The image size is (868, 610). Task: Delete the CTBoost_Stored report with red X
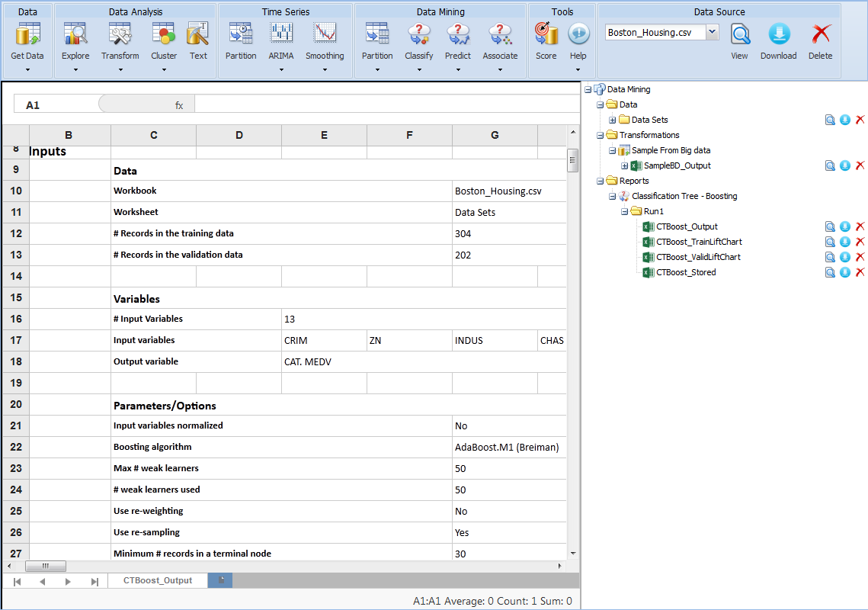click(x=860, y=272)
